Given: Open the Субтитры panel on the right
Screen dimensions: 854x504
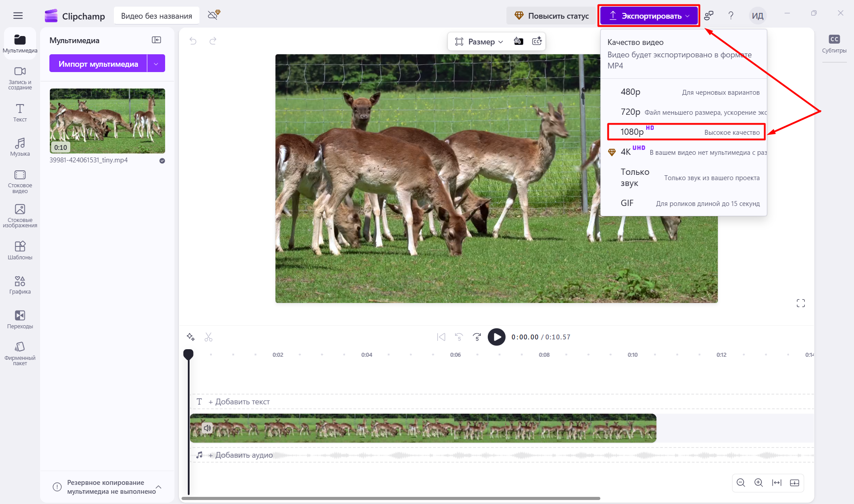Looking at the screenshot, I should (835, 43).
